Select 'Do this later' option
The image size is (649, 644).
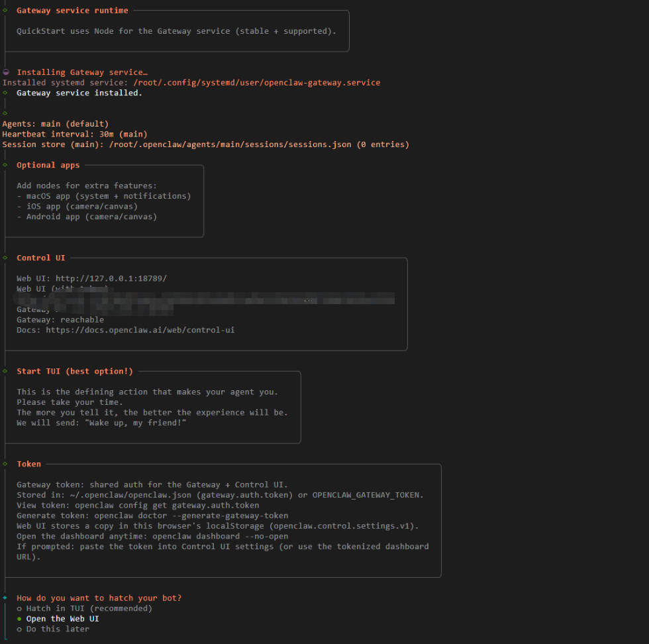point(53,629)
